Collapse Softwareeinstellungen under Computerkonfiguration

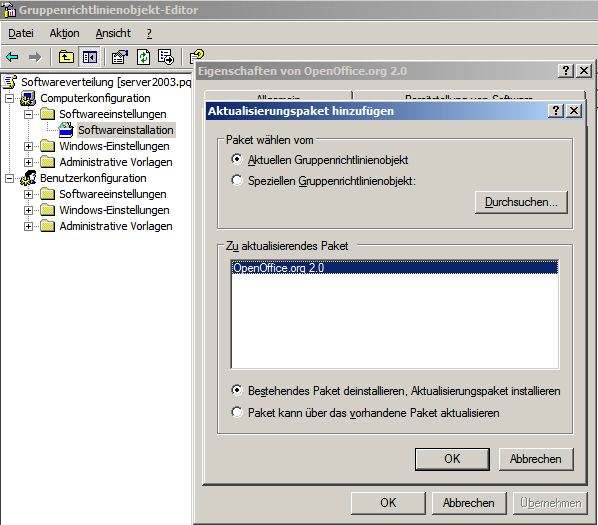coord(28,114)
